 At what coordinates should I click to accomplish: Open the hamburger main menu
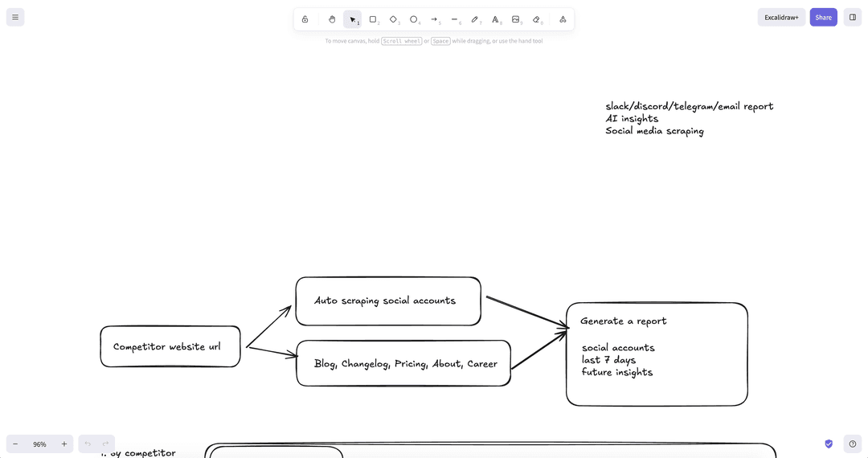(15, 17)
